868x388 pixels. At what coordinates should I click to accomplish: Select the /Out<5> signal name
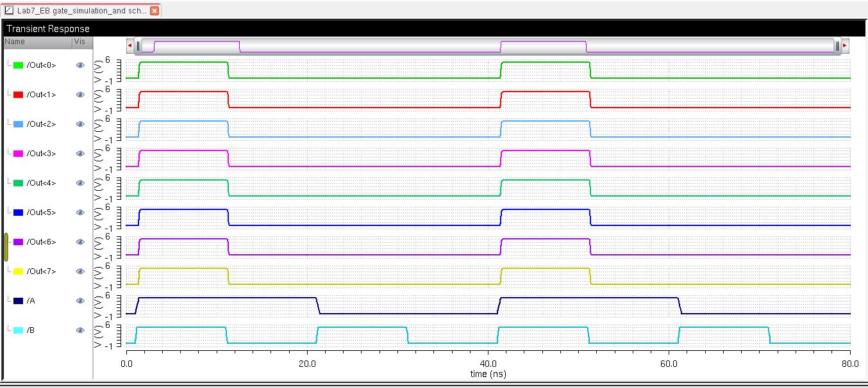[41, 213]
